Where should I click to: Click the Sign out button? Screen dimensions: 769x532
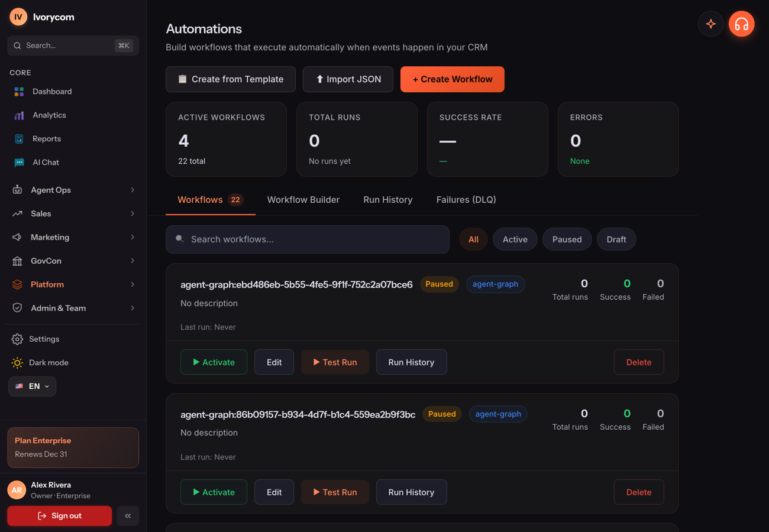click(59, 516)
